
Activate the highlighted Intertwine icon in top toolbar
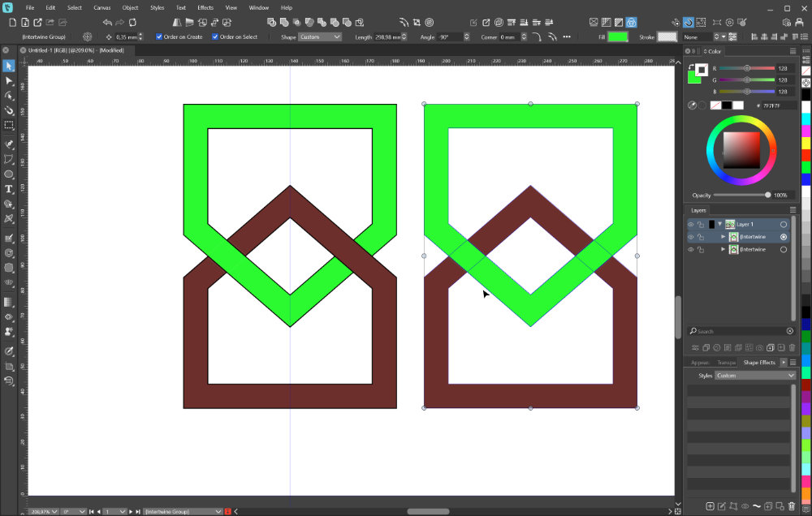click(632, 23)
